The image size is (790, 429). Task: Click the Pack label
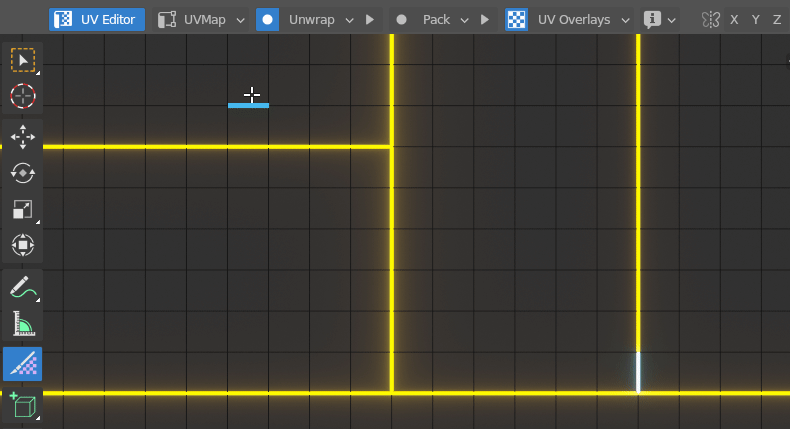coord(436,20)
